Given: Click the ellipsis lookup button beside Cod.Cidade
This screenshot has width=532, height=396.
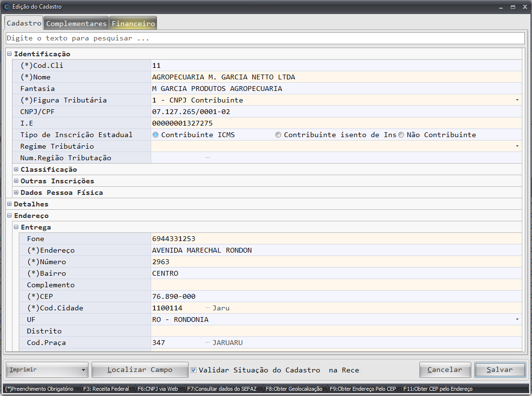Looking at the screenshot, I should [208, 308].
